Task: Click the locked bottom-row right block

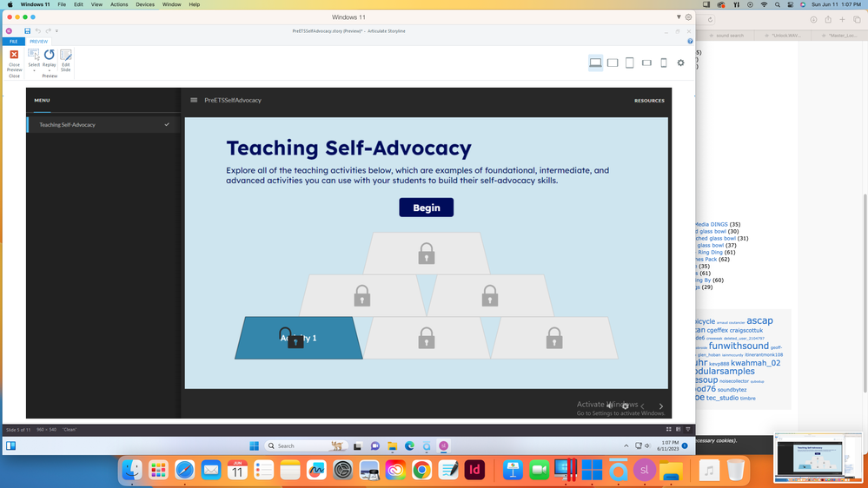Action: click(554, 338)
